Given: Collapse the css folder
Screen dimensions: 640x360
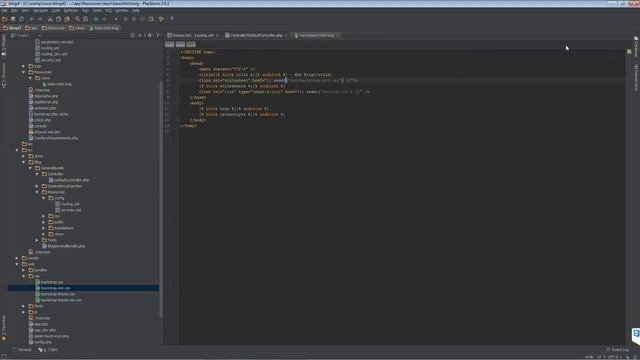Looking at the screenshot, I should coord(24,276).
